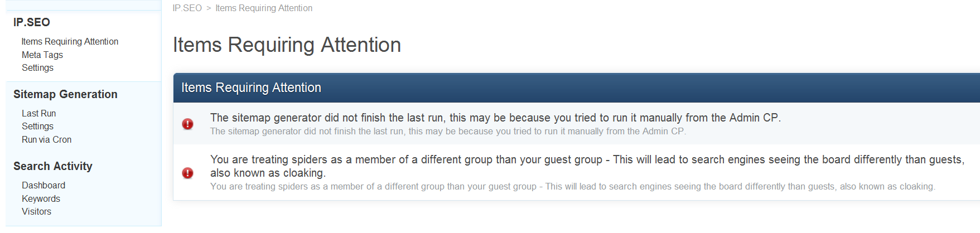Select the Sitemap Generation sidebar heading
Viewport: 980px width, 233px height.
click(65, 94)
